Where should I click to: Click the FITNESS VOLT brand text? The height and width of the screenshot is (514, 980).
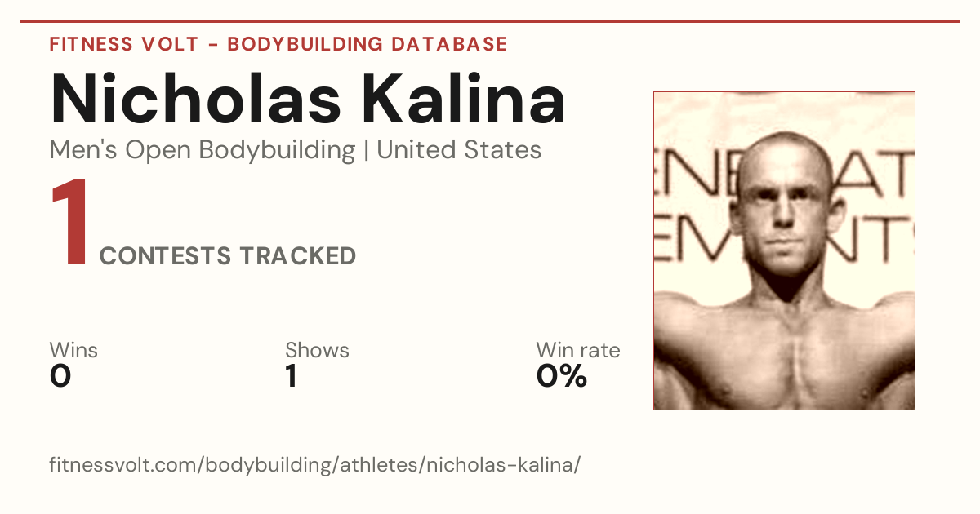[124, 44]
